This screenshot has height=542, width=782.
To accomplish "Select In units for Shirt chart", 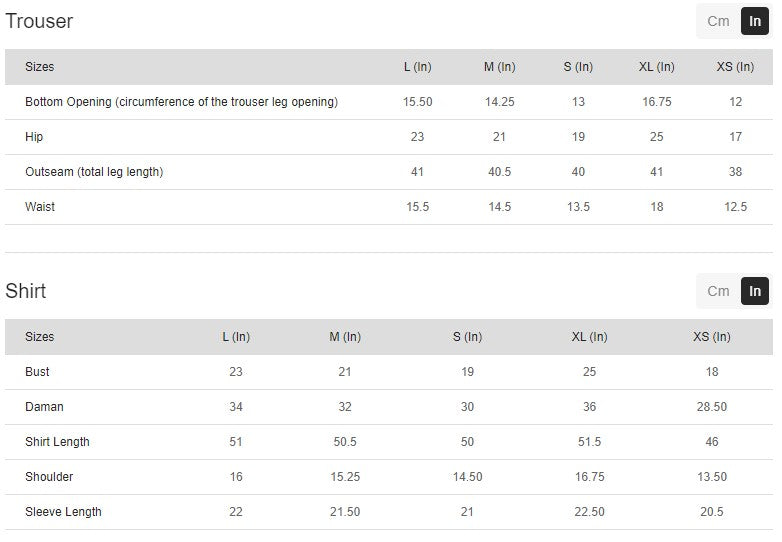I will (x=755, y=291).
